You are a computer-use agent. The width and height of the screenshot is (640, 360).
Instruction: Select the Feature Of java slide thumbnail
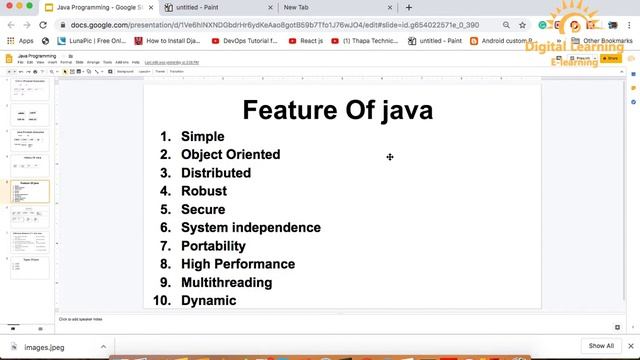pyautogui.click(x=30, y=191)
